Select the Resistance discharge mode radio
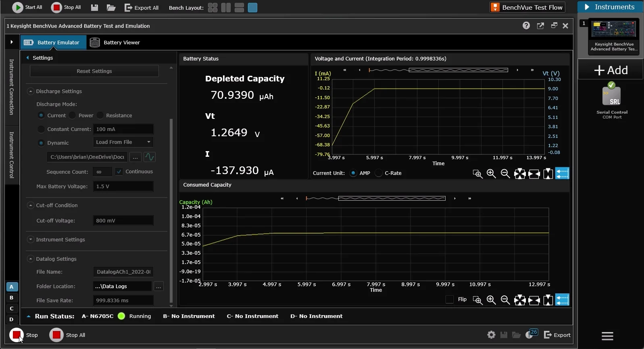Screen dimensions: 644x349 [100, 115]
